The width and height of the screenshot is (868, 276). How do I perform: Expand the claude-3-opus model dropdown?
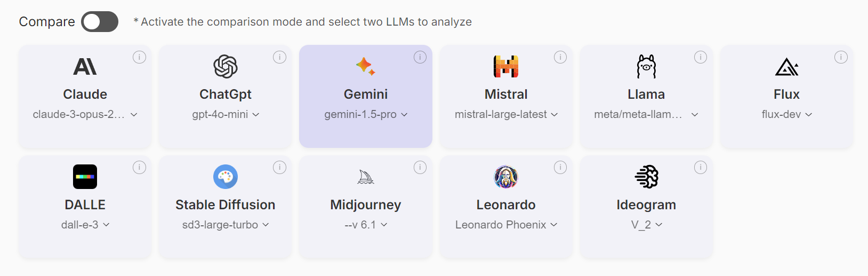point(134,115)
